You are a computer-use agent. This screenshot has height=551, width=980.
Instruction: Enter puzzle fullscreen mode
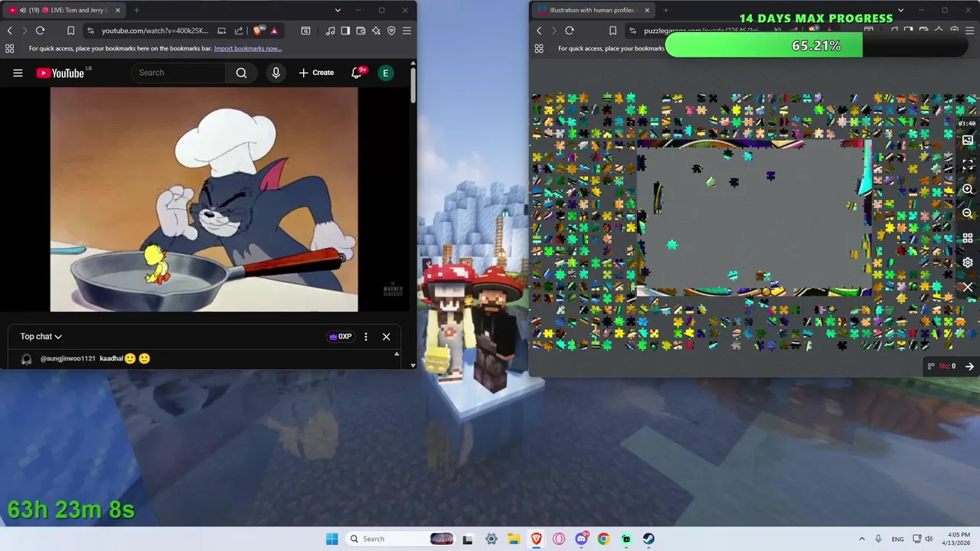(968, 165)
